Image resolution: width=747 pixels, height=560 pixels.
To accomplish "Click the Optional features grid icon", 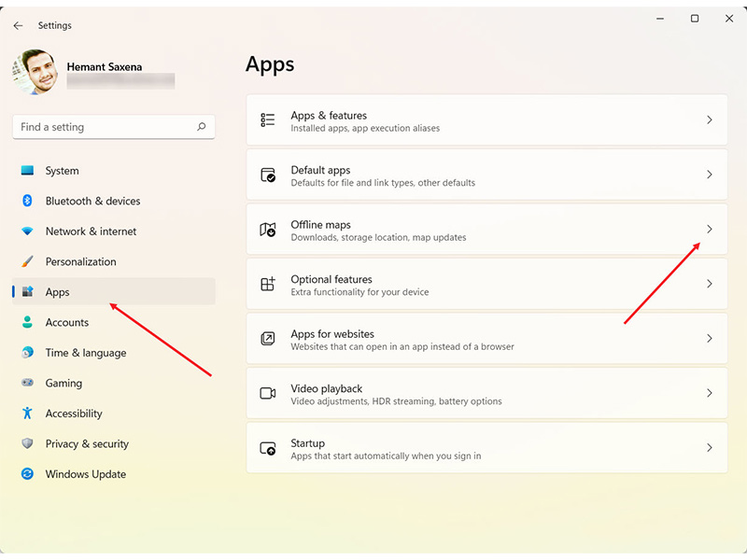I will [267, 284].
